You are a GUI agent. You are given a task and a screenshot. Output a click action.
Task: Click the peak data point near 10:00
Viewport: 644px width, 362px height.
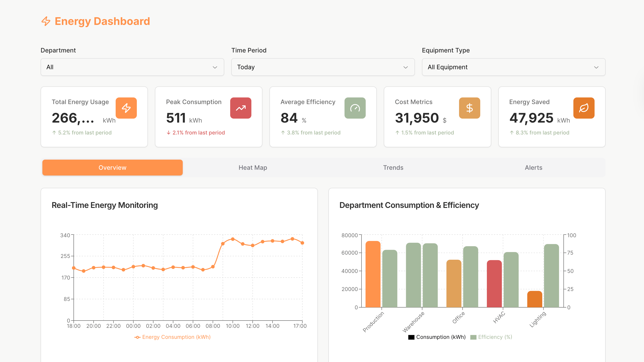[x=232, y=239]
